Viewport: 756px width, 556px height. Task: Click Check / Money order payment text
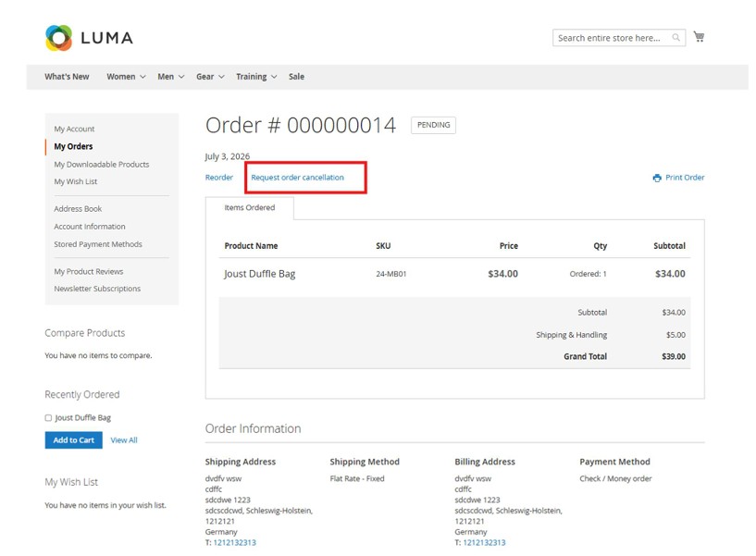[615, 479]
